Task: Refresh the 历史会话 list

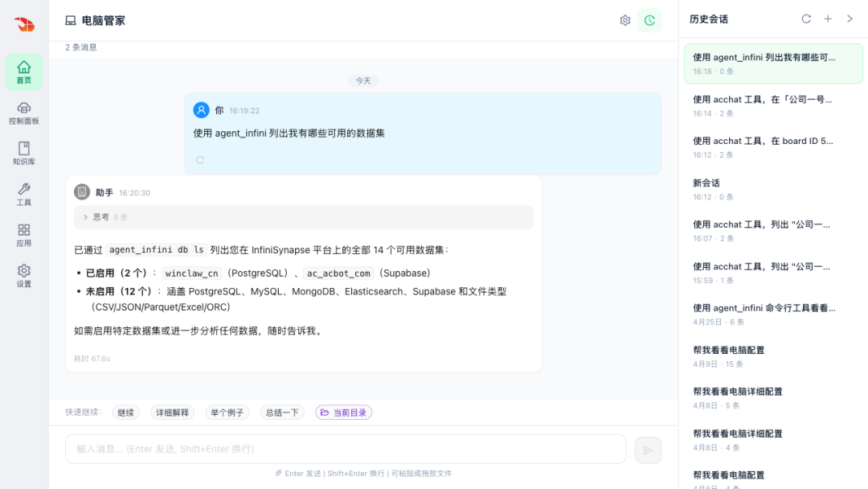Action: [806, 18]
